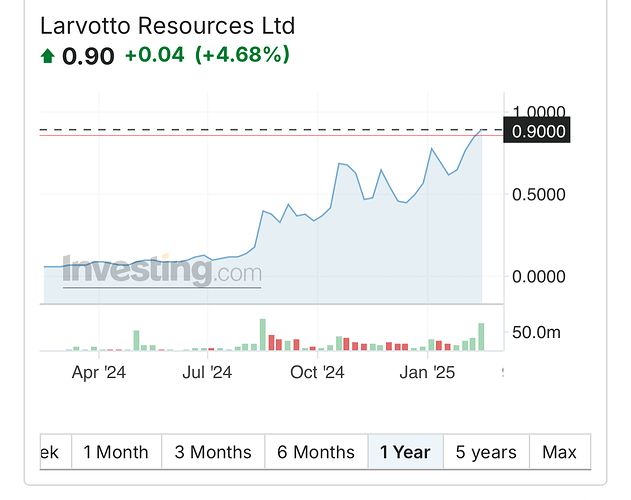Select the 1 Year tab
631x500 pixels.
click(x=406, y=452)
